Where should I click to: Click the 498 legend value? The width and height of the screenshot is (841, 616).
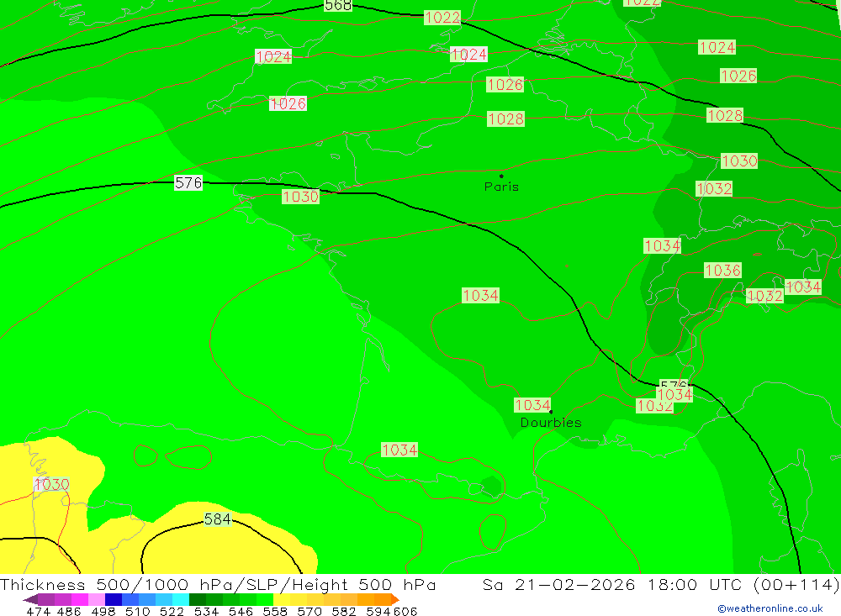tap(103, 611)
